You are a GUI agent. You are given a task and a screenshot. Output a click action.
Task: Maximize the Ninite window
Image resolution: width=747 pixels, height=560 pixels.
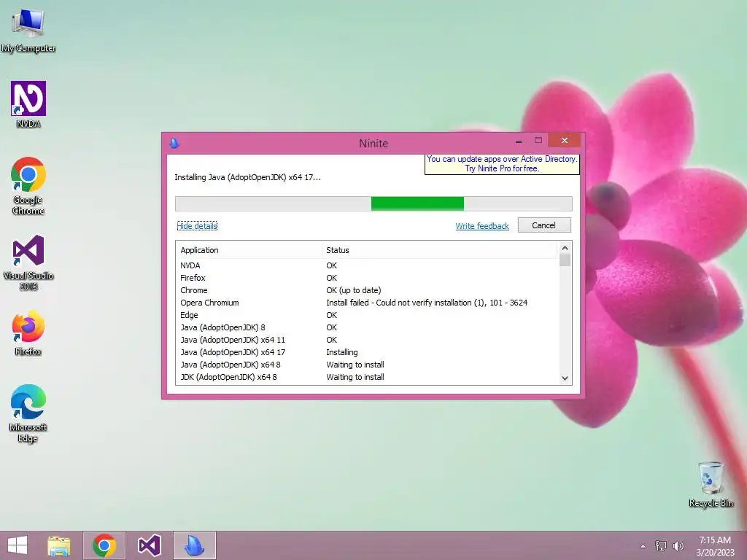pos(538,141)
